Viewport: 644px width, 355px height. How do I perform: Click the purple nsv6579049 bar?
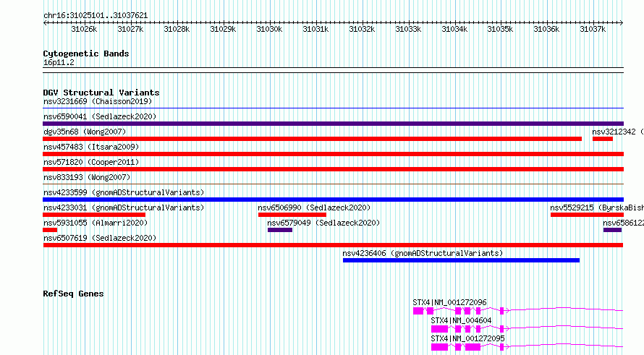point(280,230)
